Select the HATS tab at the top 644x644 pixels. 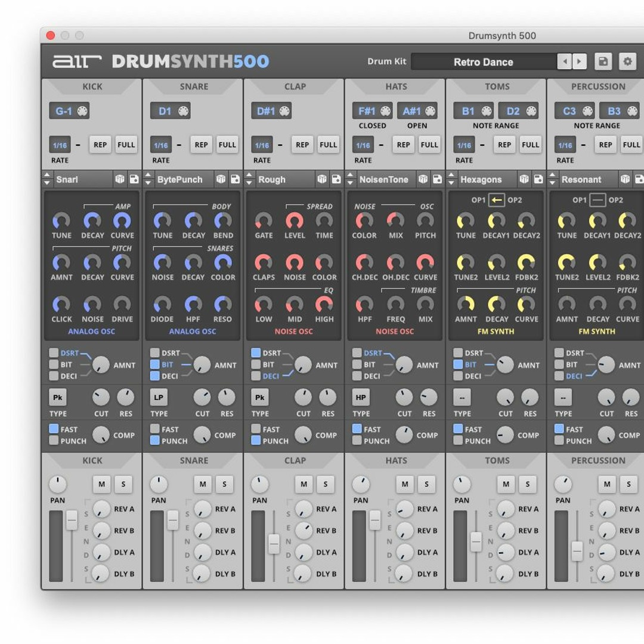pyautogui.click(x=396, y=86)
